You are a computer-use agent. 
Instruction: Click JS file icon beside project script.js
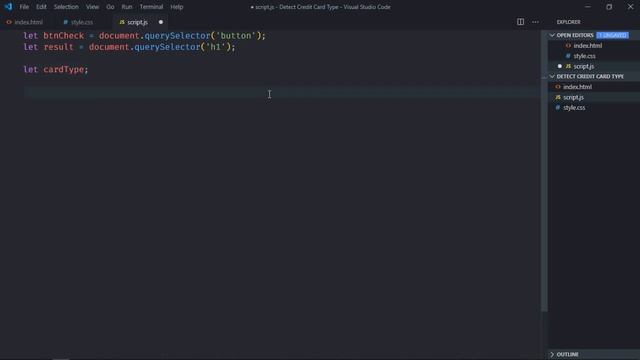point(558,97)
